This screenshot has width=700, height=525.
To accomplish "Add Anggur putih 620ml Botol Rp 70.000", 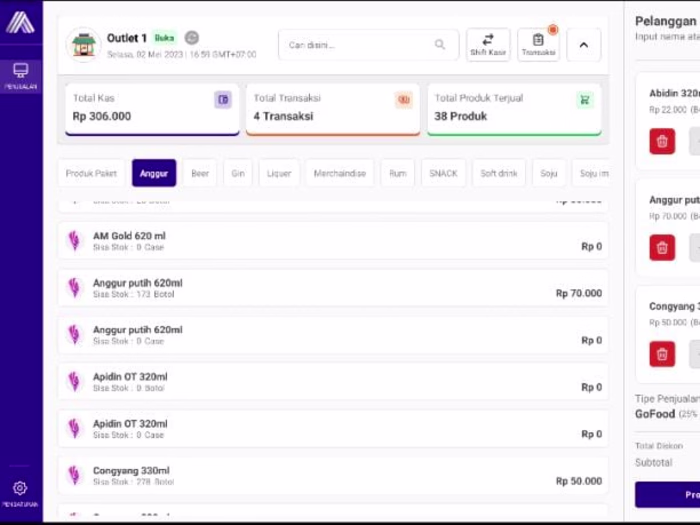I will pos(333,288).
